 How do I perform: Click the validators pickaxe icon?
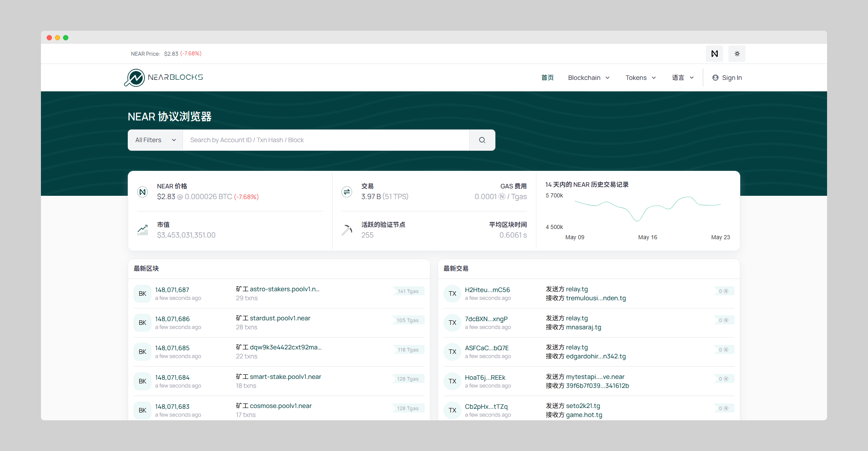point(347,230)
